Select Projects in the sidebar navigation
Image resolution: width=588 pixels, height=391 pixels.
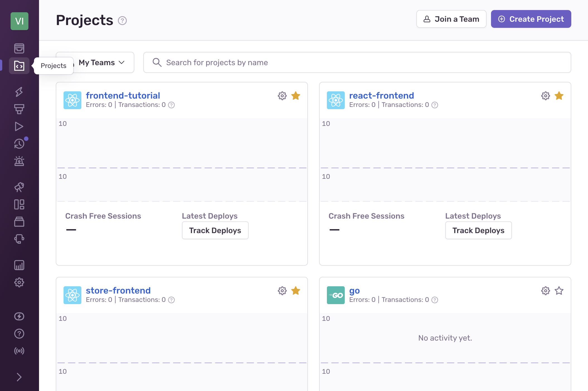coord(19,66)
